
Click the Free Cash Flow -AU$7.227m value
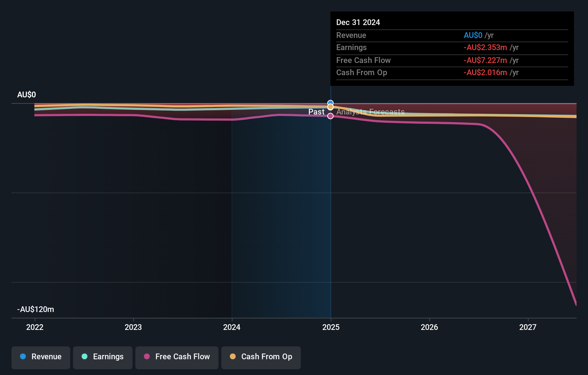[491, 60]
